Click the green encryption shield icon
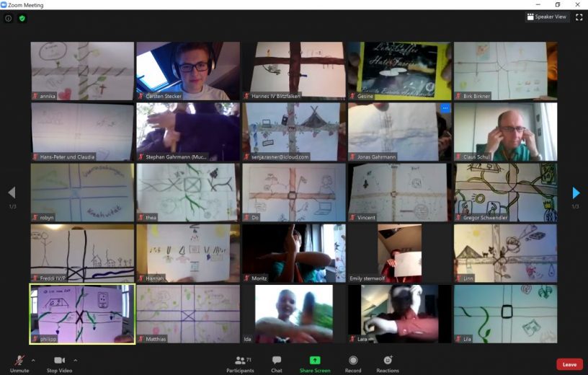Image resolution: width=588 pixels, height=375 pixels. click(22, 18)
